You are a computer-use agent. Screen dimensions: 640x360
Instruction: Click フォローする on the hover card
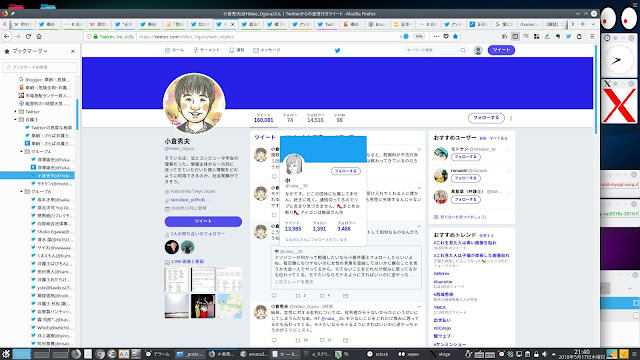[x=346, y=171]
